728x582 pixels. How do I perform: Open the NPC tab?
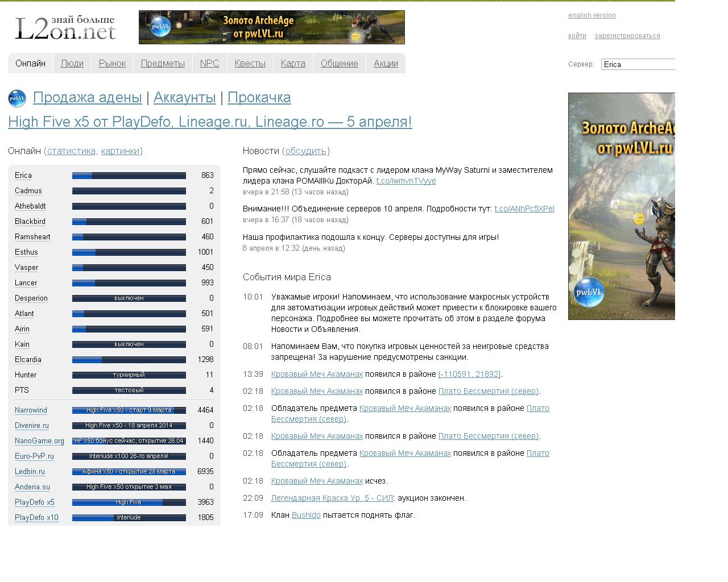[209, 64]
